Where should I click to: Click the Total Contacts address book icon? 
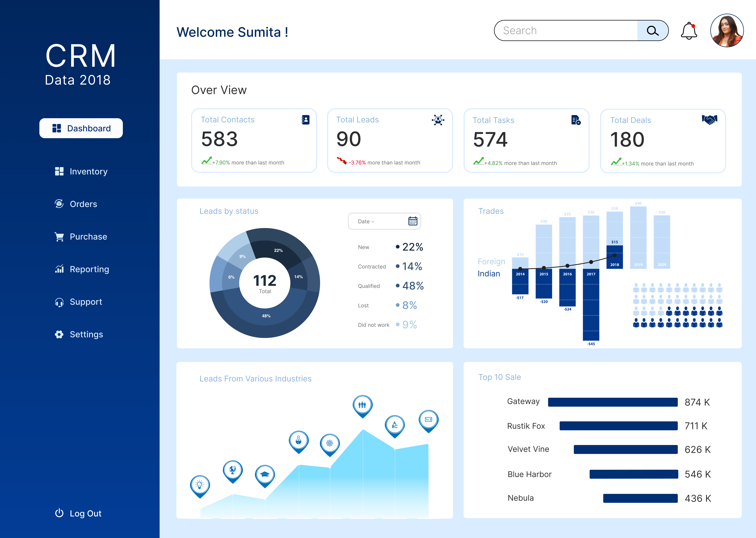point(306,120)
